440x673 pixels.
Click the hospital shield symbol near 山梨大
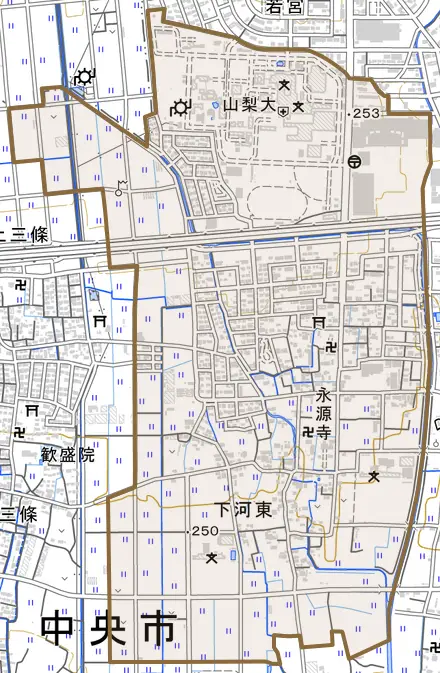click(283, 112)
